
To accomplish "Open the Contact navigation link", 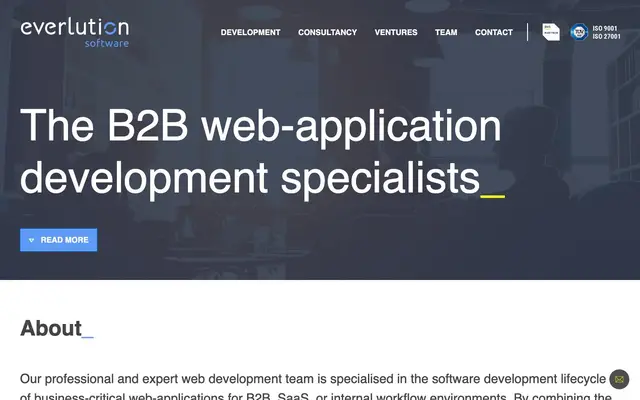I will pos(493,32).
